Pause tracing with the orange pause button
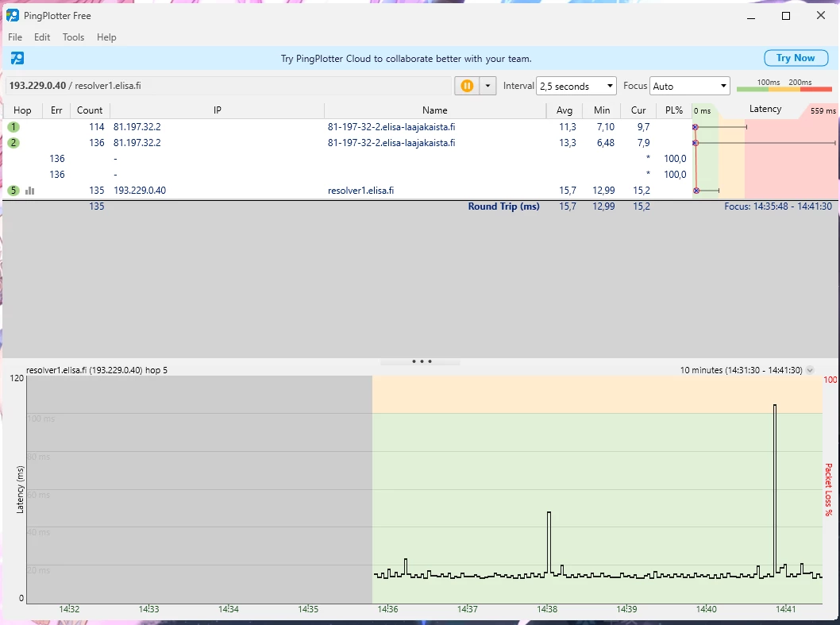Image resolution: width=840 pixels, height=625 pixels. click(467, 86)
